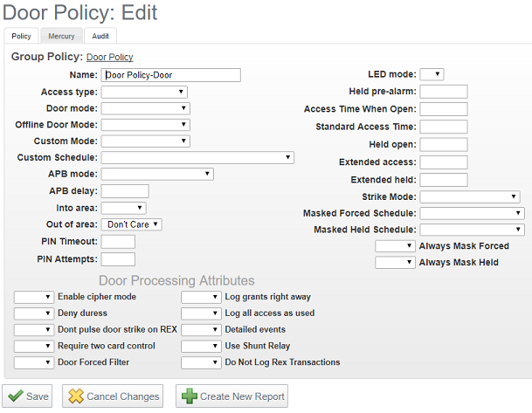
Task: Follow the Door Policy group link
Action: 109,57
